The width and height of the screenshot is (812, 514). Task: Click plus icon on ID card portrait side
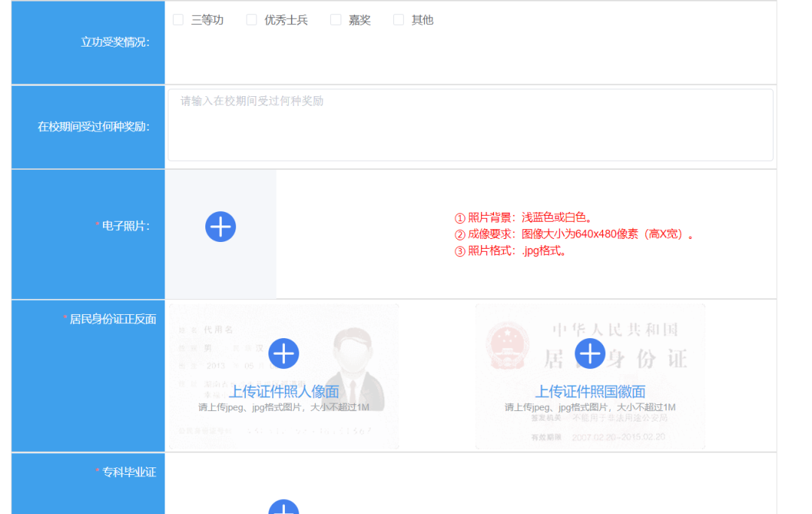pyautogui.click(x=283, y=353)
